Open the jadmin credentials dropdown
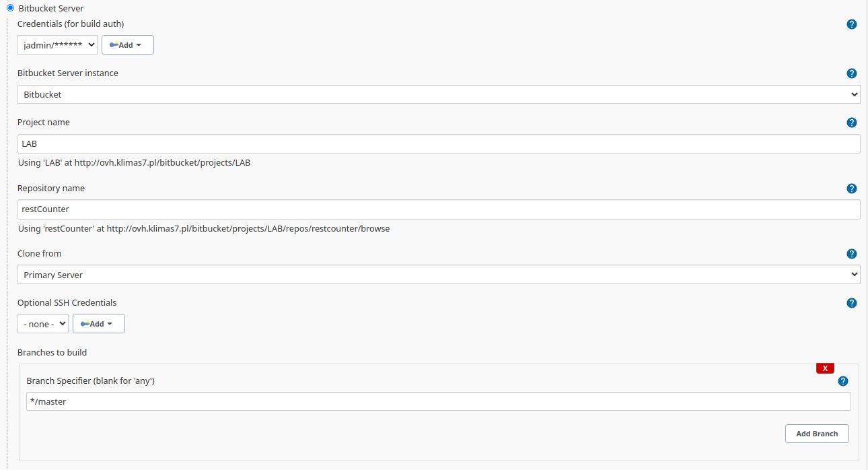 [x=57, y=45]
